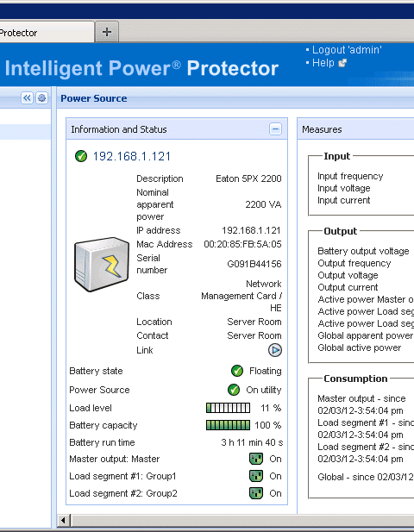Open left panel settings gear icon
414x532 pixels.
click(x=41, y=98)
